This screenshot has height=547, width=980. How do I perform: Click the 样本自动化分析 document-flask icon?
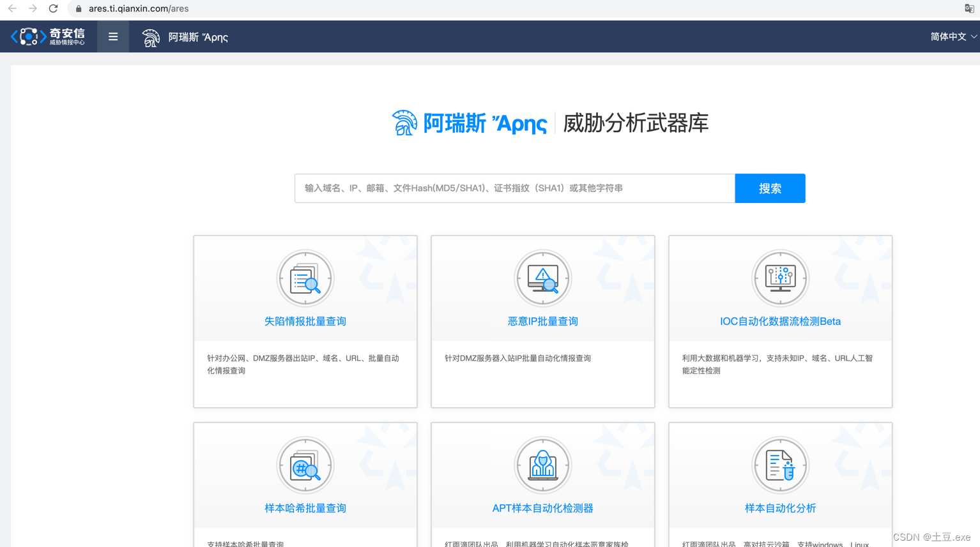[x=780, y=465]
